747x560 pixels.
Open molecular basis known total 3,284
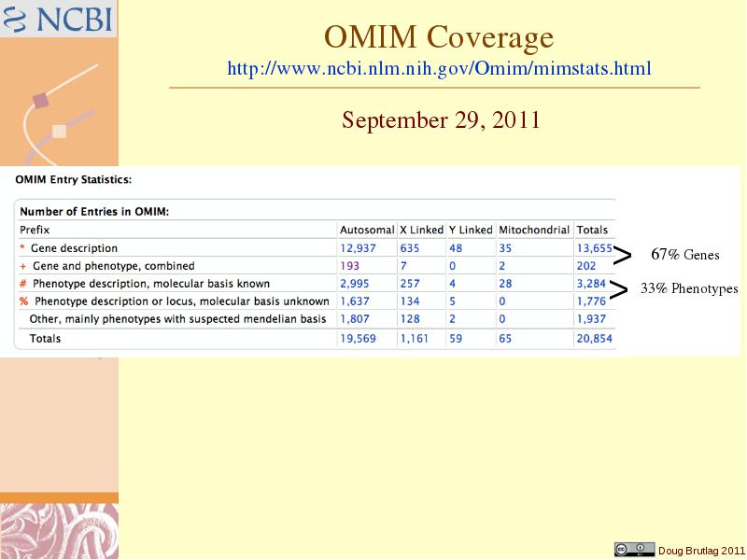pyautogui.click(x=591, y=284)
